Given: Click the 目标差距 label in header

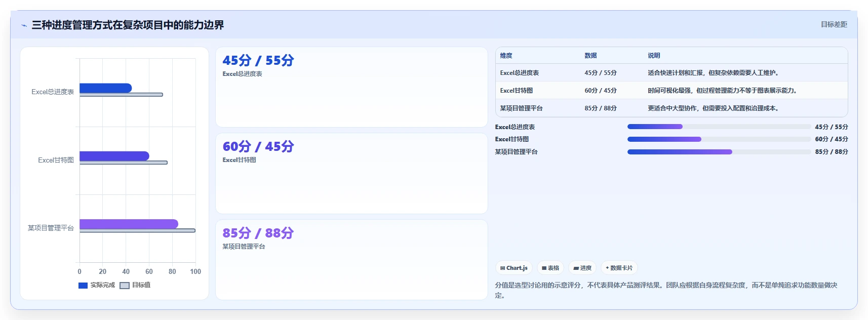Looking at the screenshot, I should coord(834,24).
